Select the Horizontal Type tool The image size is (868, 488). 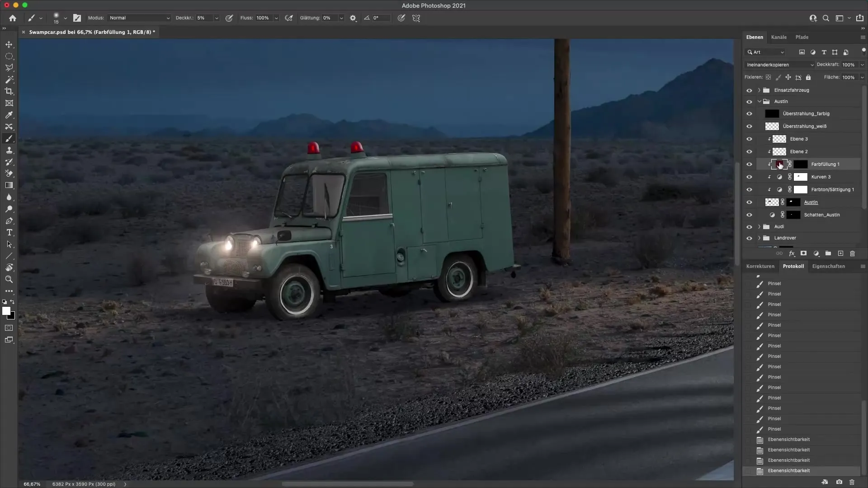pyautogui.click(x=9, y=233)
